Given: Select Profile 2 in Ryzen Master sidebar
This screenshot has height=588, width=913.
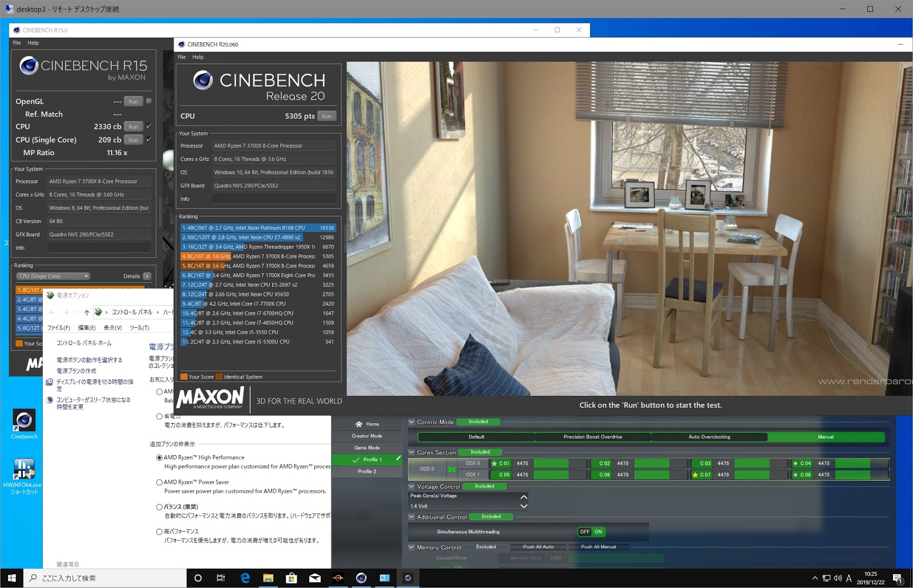Looking at the screenshot, I should [x=367, y=472].
